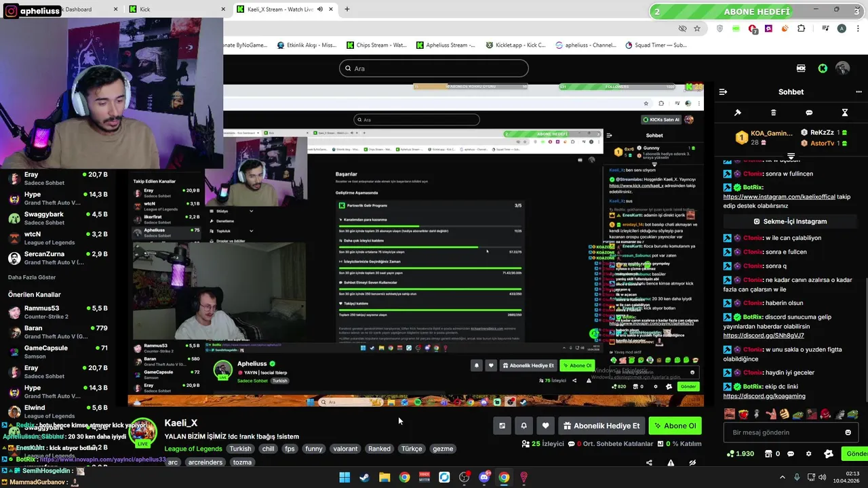The height and width of the screenshot is (488, 868).
Task: Open the discord.gg/SNh8gVJ7 link
Action: (764, 335)
